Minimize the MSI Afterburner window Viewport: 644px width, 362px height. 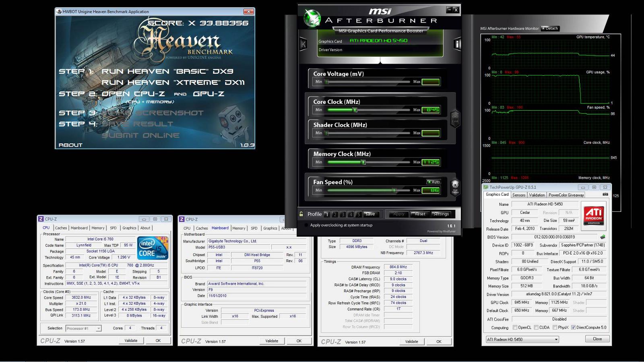click(449, 9)
